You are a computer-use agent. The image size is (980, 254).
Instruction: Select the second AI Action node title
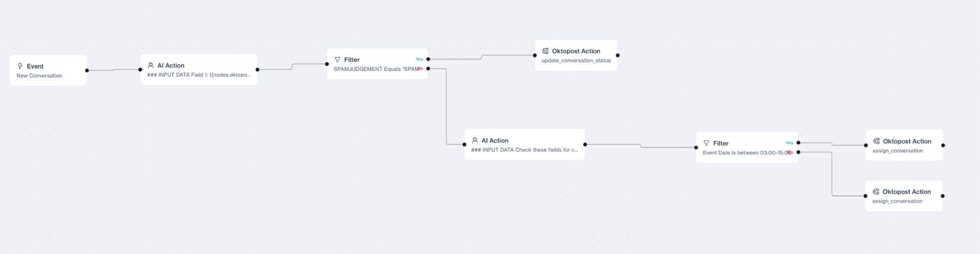tap(495, 140)
